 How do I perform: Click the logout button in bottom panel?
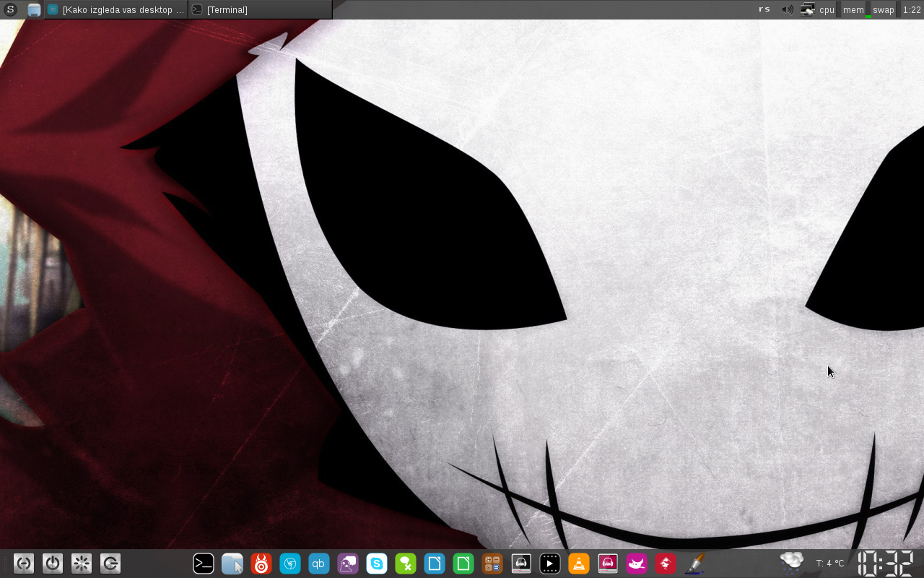(110, 564)
